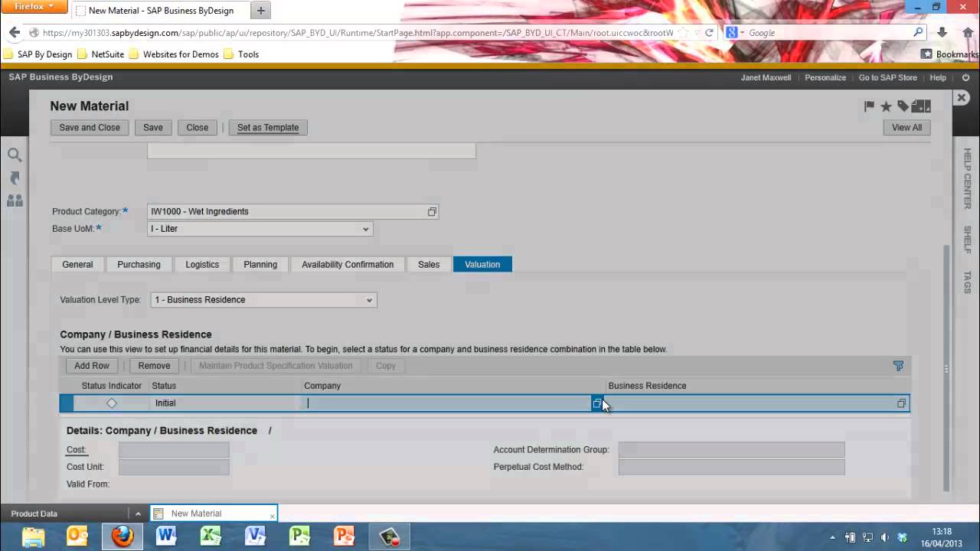This screenshot has height=551, width=980.
Task: Open the Help link in header
Action: pos(938,77)
